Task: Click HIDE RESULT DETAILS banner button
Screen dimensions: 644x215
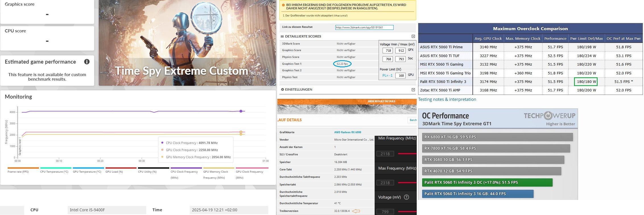Action: [x=381, y=101]
